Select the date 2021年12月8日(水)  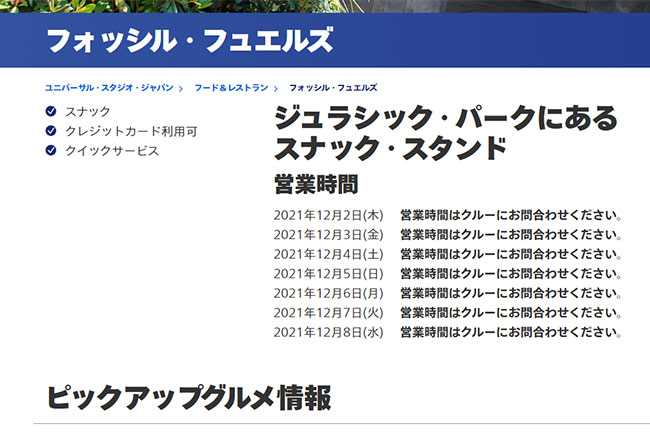pos(328,332)
